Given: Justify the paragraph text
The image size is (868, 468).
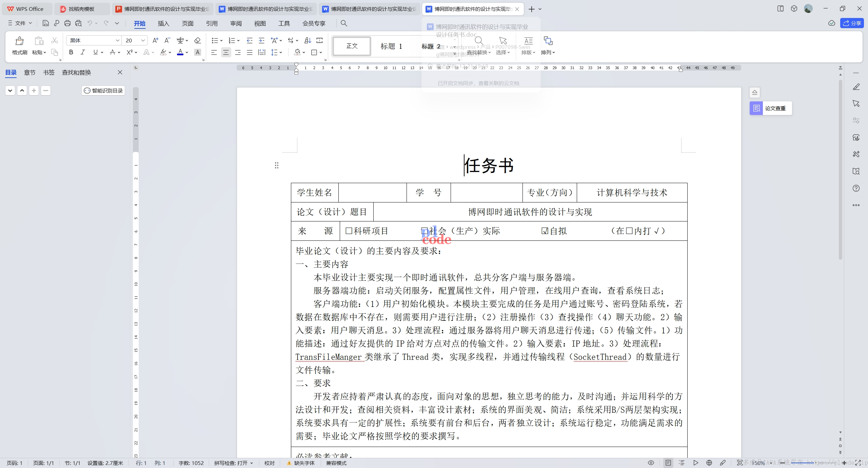Looking at the screenshot, I should pyautogui.click(x=250, y=52).
